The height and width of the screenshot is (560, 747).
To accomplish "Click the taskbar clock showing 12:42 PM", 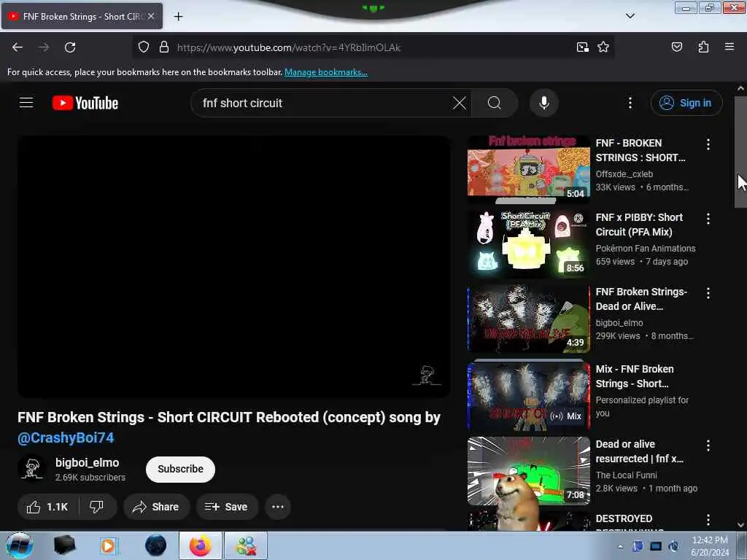I will tap(710, 546).
